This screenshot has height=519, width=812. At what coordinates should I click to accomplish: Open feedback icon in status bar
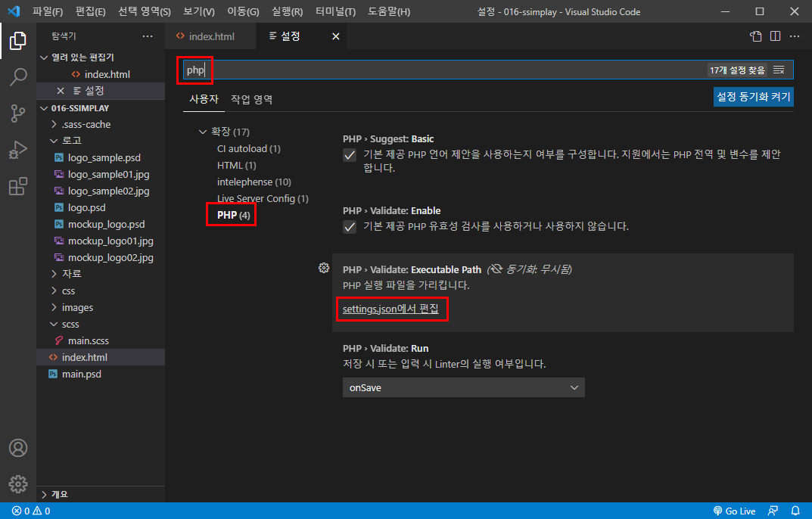coord(773,511)
